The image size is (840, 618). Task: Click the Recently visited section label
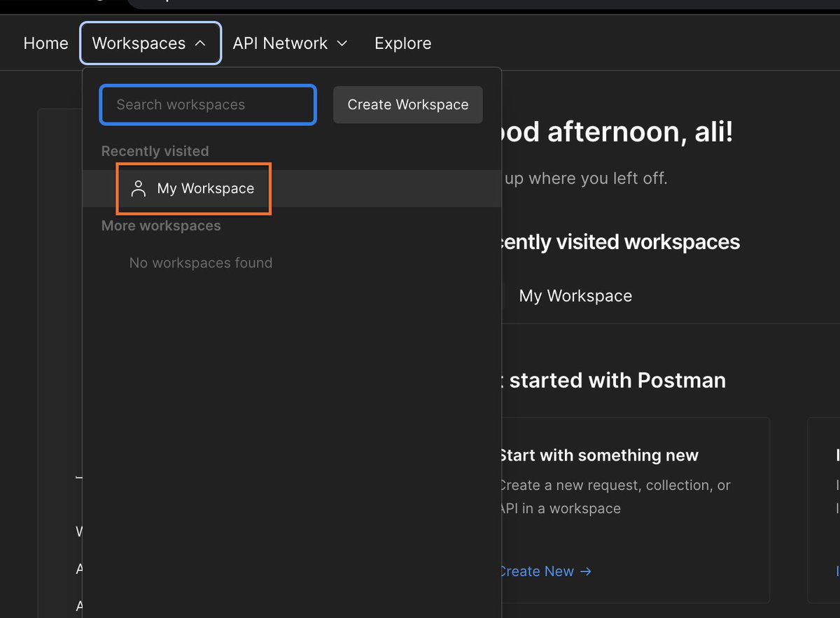(x=155, y=151)
